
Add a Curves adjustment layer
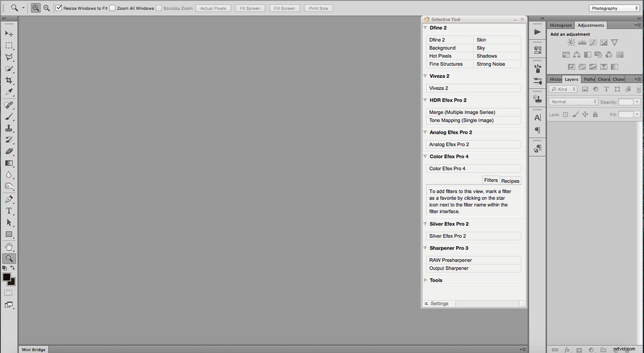tap(593, 42)
